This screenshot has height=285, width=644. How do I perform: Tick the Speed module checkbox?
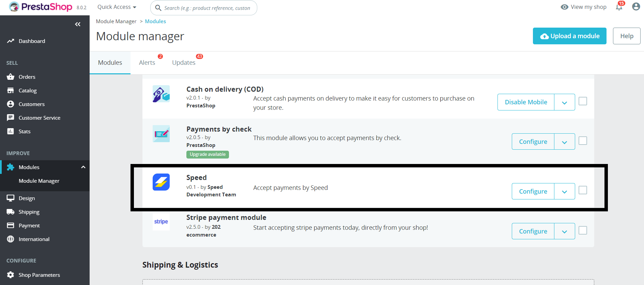pyautogui.click(x=583, y=190)
